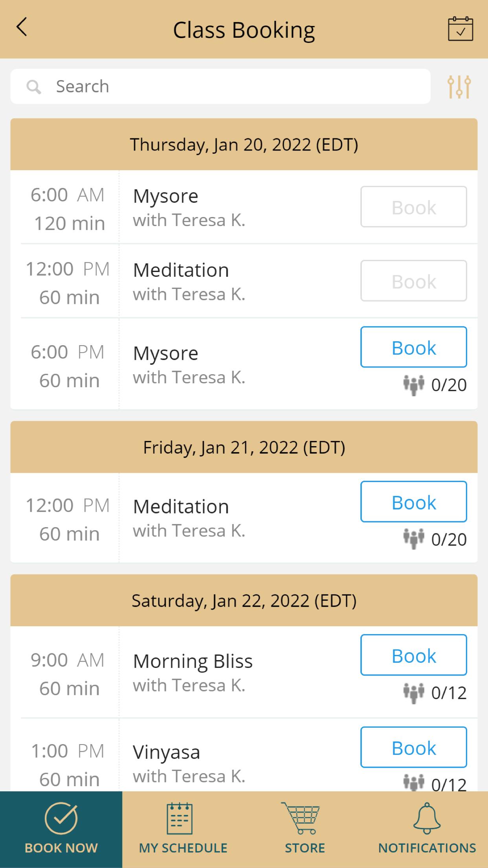Click the search magnifier icon
This screenshot has height=868, width=488.
[34, 87]
